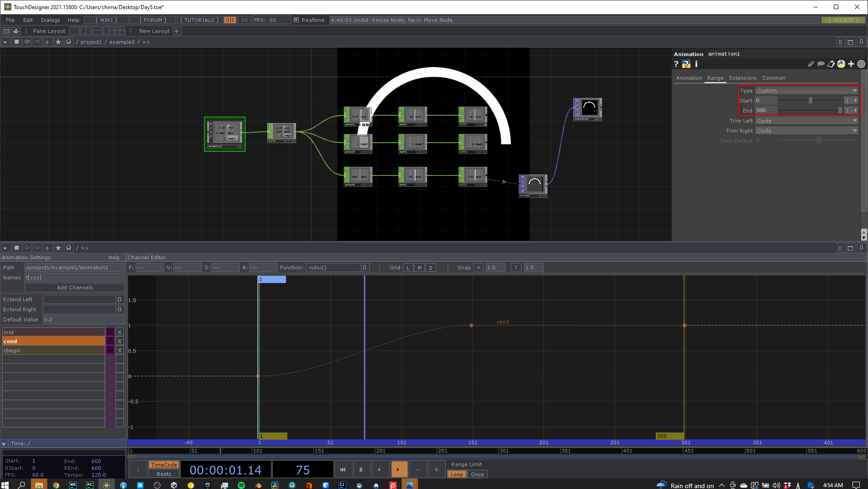
Task: Open the Dialogs menu
Action: [x=50, y=20]
